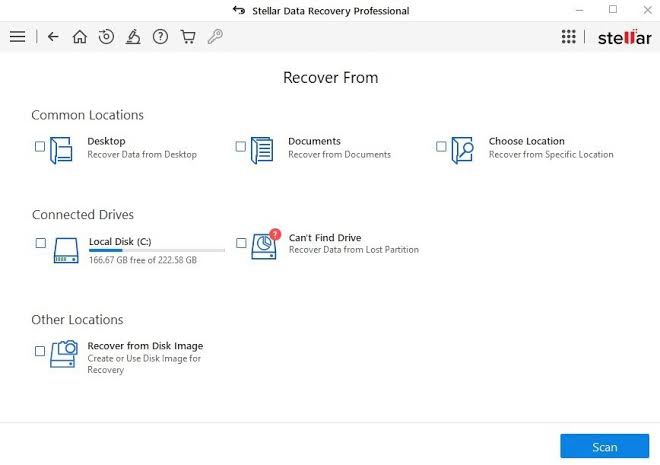Tick the Recover from Disk Image checkbox
Image resolution: width=660 pixels, height=465 pixels.
(x=40, y=351)
